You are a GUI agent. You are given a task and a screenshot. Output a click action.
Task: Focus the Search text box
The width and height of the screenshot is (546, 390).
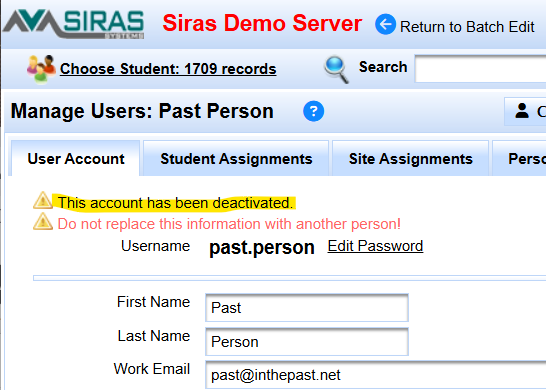pos(480,68)
